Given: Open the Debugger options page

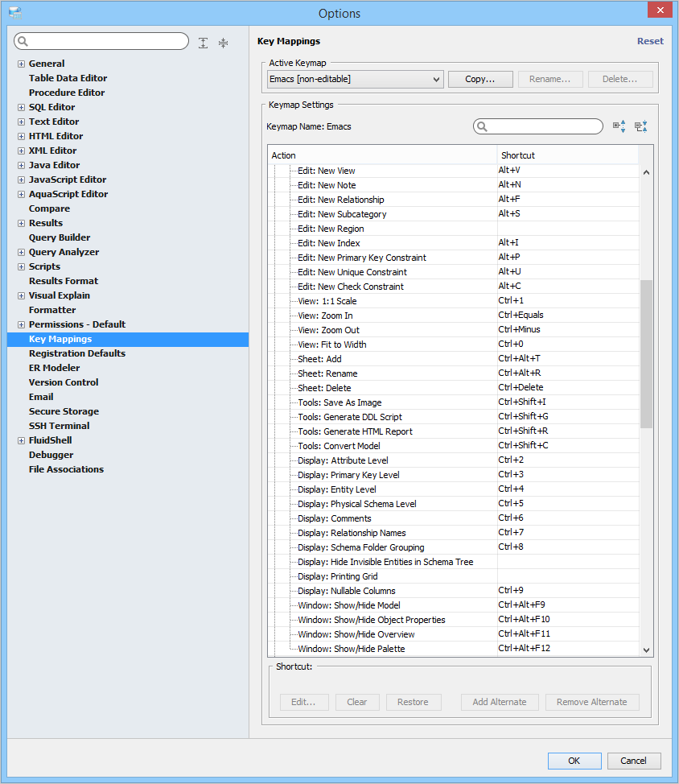Looking at the screenshot, I should pyautogui.click(x=51, y=456).
